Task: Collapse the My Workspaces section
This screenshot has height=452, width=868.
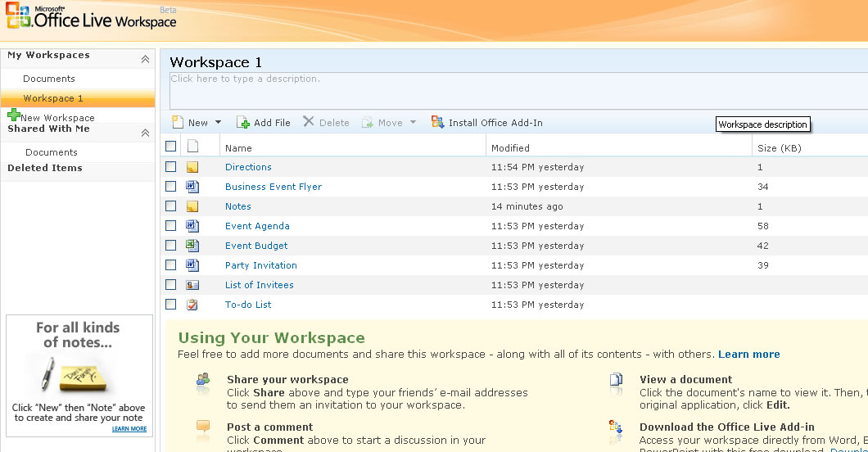Action: click(x=145, y=59)
